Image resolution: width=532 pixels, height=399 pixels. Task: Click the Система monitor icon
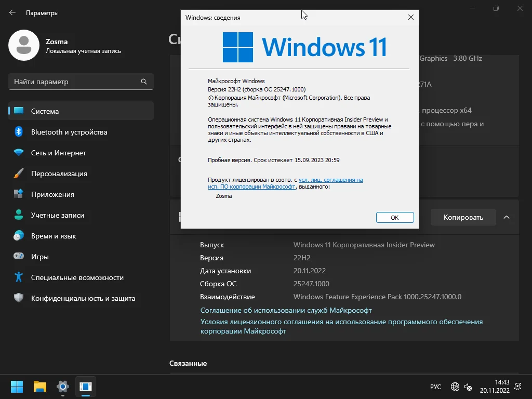[19, 111]
